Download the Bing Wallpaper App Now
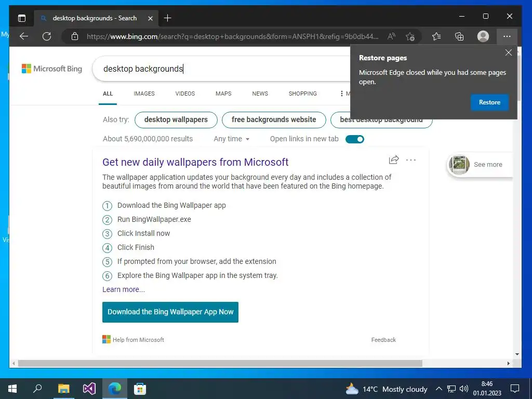The image size is (532, 399). click(170, 312)
